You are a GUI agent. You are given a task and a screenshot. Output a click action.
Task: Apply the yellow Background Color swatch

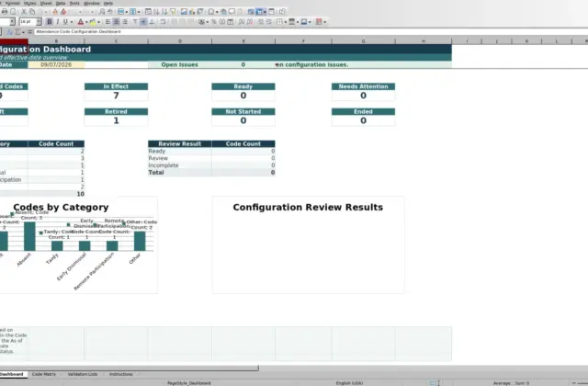pos(92,22)
